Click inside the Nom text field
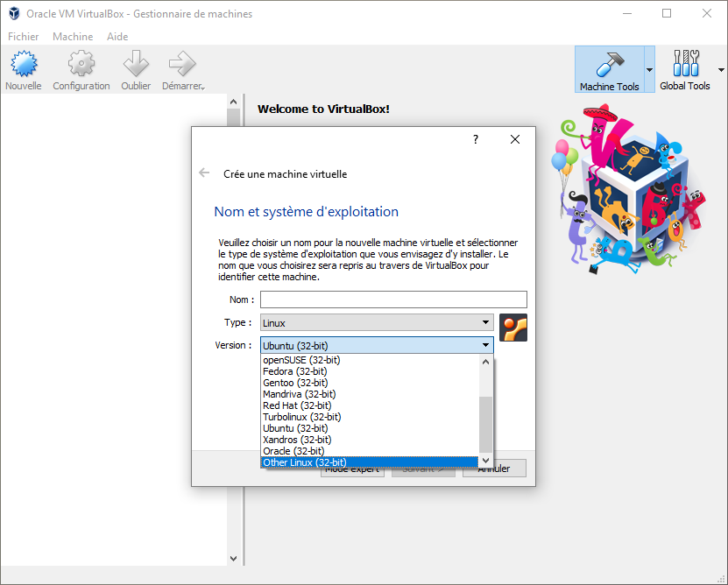This screenshot has height=585, width=728. (393, 300)
